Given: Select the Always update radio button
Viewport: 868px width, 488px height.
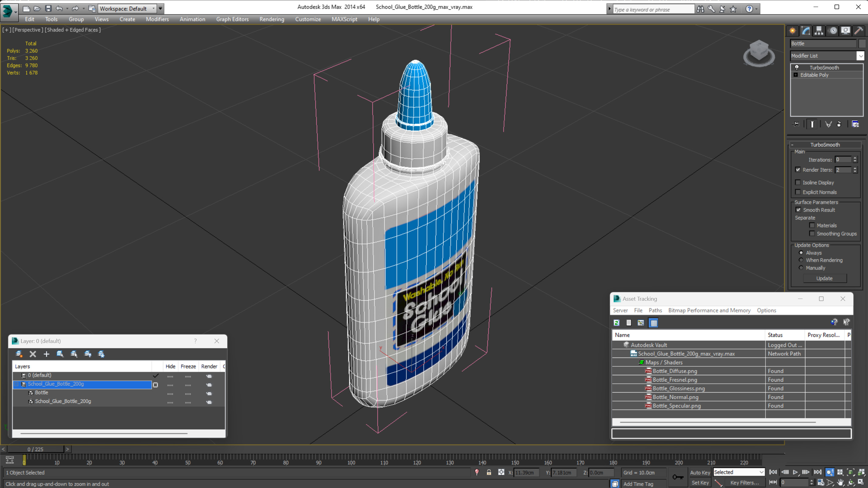Looking at the screenshot, I should point(801,253).
